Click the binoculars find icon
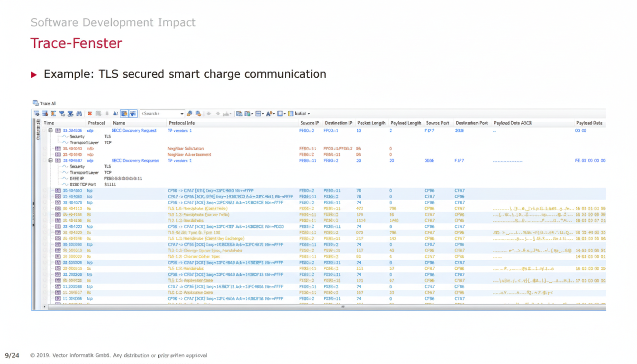The width and height of the screenshot is (637, 364). tap(79, 114)
